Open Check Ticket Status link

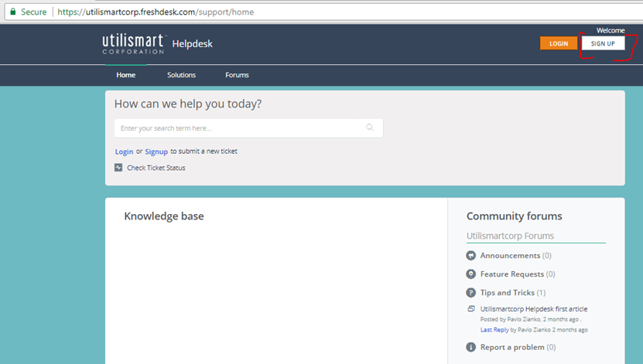click(156, 168)
